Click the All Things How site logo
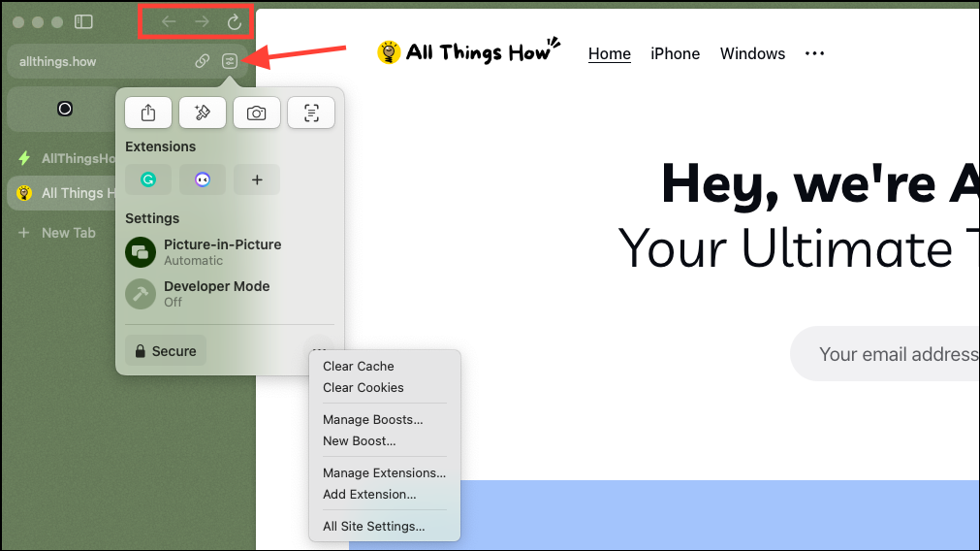 click(469, 51)
